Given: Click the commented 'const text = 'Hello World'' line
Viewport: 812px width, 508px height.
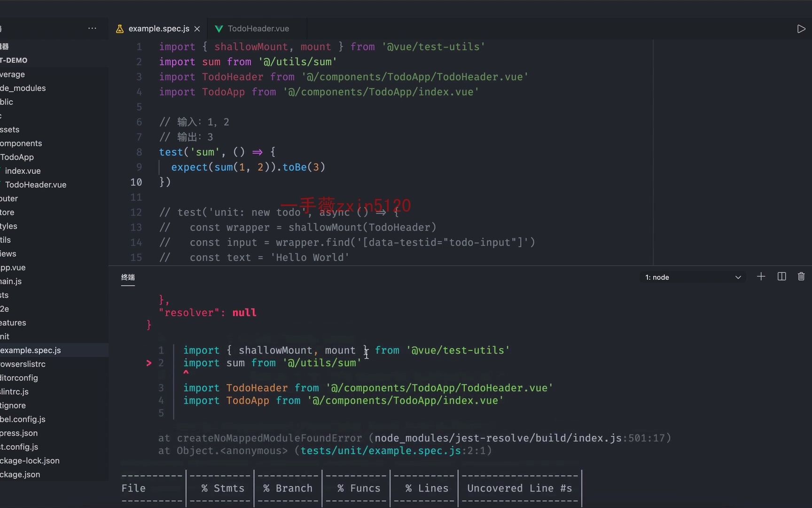Looking at the screenshot, I should click(x=254, y=257).
